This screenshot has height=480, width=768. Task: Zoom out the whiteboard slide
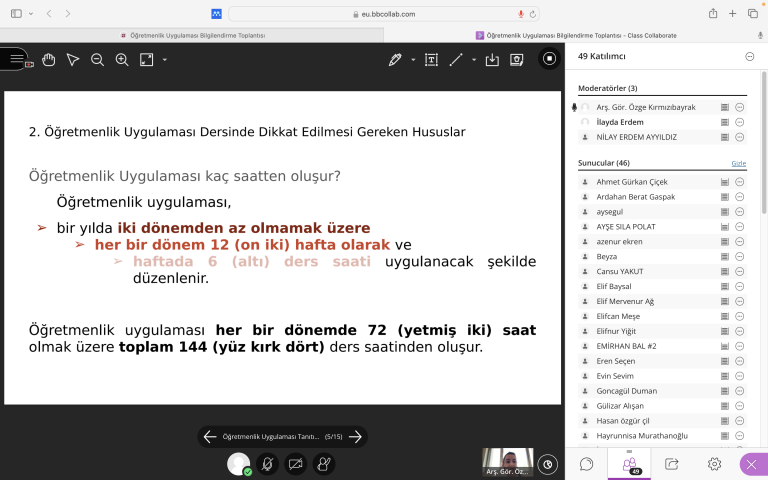click(98, 60)
